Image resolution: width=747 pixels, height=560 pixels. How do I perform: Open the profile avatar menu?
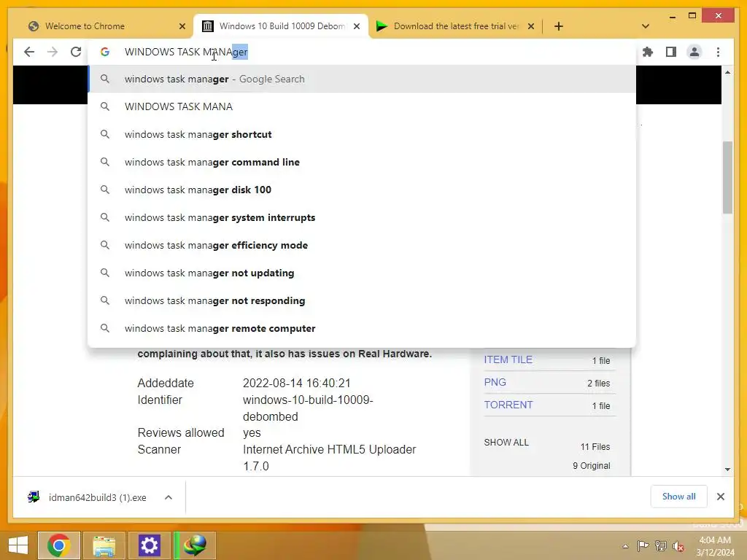(694, 52)
